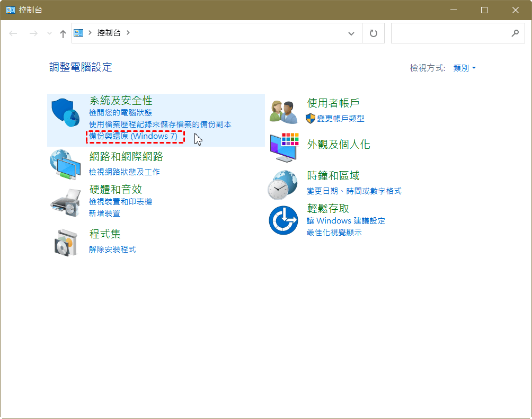Open the address bar history dropdown arrow
Screen dimensions: 532x419
click(351, 33)
